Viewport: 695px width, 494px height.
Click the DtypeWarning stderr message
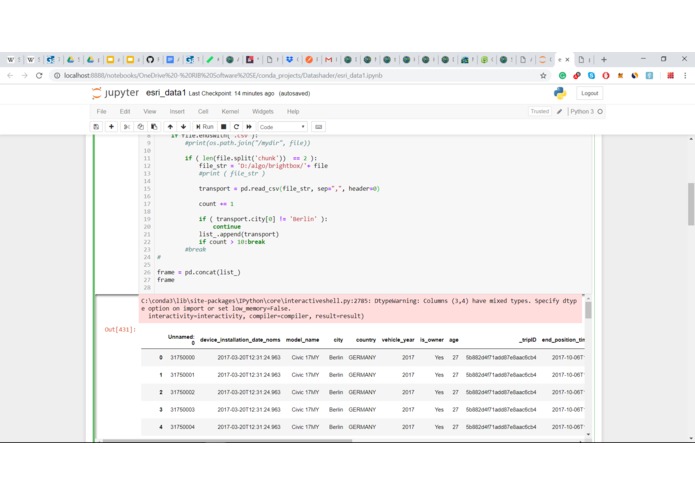click(x=360, y=308)
